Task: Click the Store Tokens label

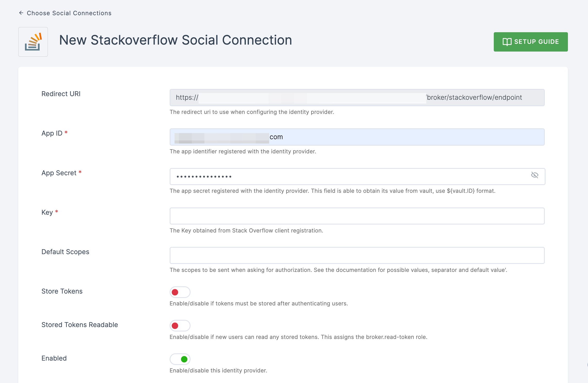Action: [62, 291]
